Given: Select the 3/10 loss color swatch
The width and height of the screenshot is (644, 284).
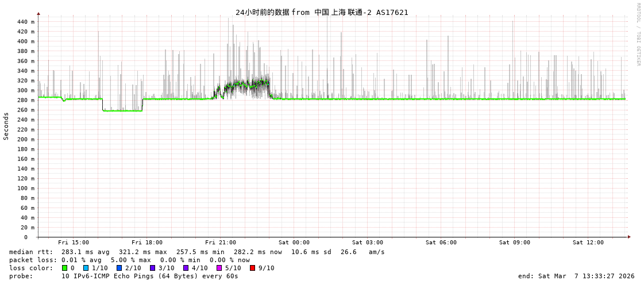Looking at the screenshot, I should tap(152, 268).
